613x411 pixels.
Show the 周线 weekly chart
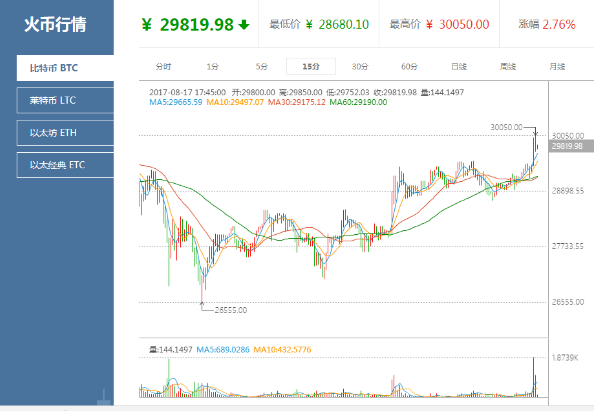click(x=508, y=66)
